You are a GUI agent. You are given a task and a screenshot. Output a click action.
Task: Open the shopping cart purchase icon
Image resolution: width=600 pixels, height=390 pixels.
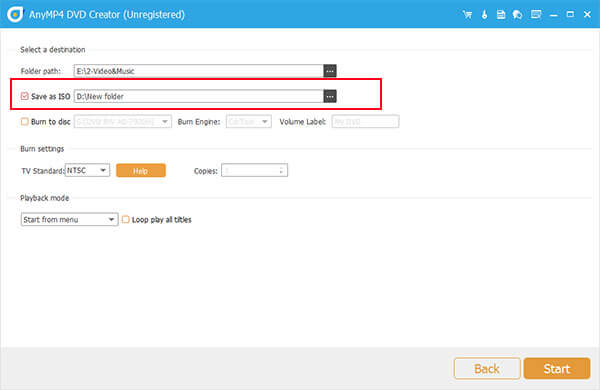(467, 15)
